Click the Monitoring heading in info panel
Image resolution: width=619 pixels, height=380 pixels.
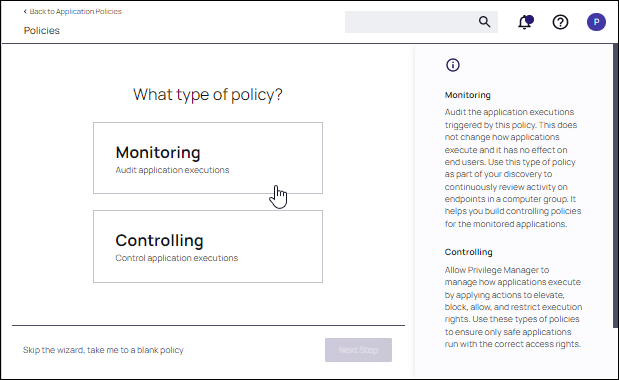(x=467, y=95)
